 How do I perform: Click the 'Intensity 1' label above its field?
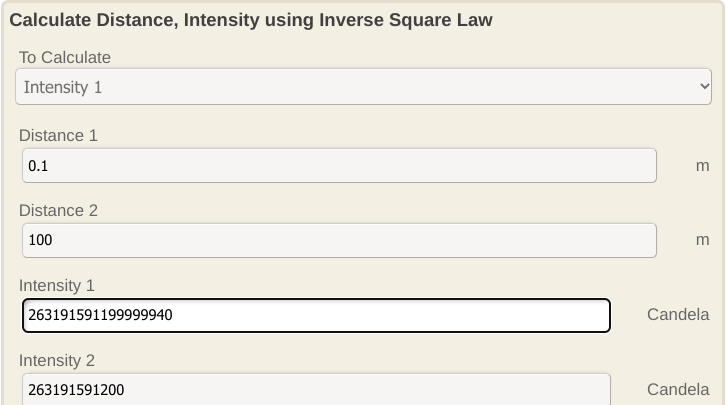[x=56, y=286]
